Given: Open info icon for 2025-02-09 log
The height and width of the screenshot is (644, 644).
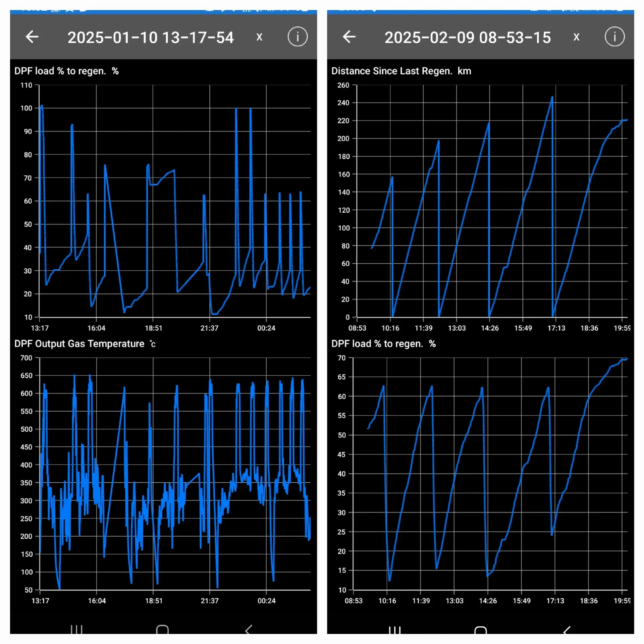Looking at the screenshot, I should pos(614,37).
